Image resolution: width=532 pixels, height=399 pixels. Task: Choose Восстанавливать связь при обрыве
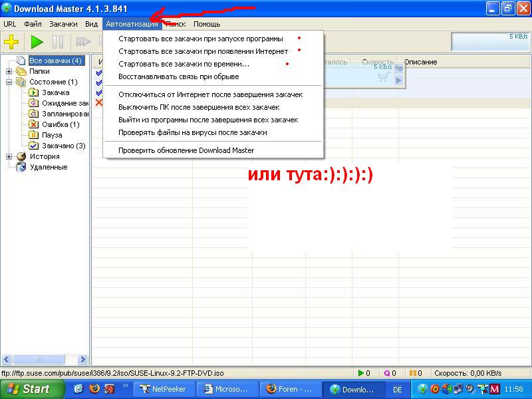coord(213,76)
